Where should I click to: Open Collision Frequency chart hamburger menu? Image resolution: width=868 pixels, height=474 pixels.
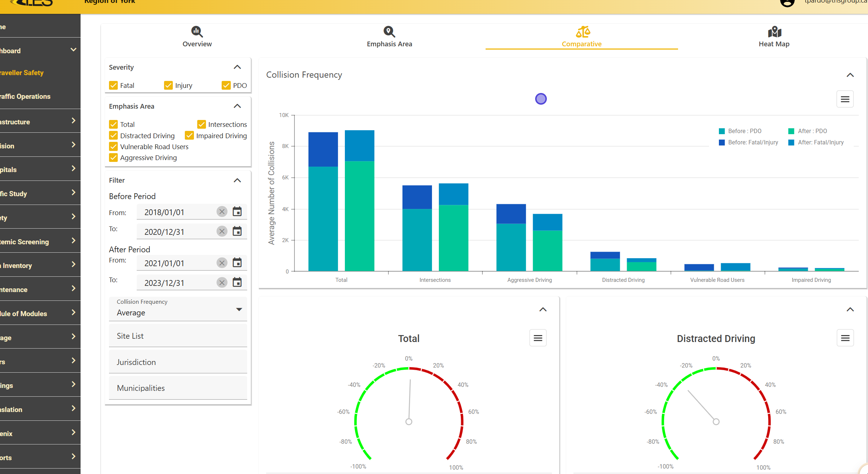click(845, 99)
